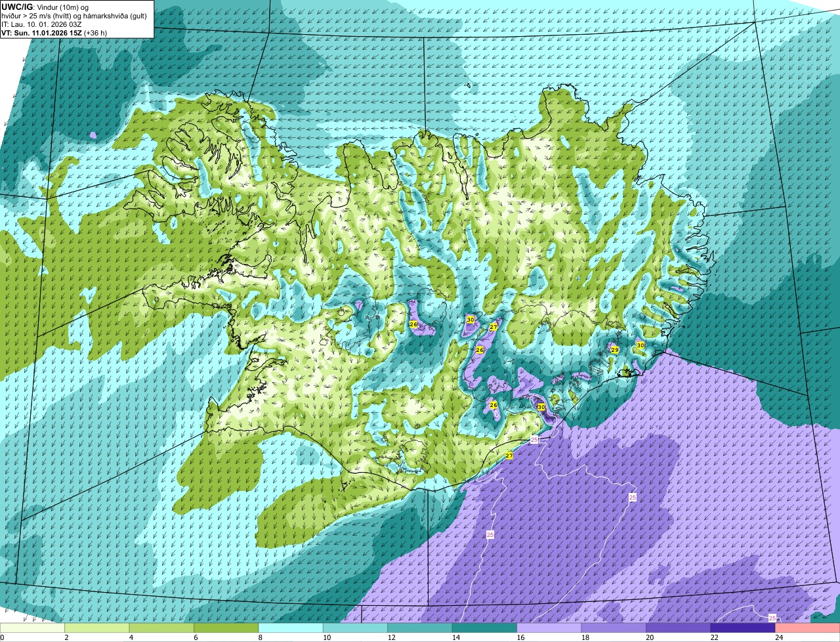This screenshot has height=642, width=840.
Task: Click the legend tick label "14"
Action: click(455, 637)
